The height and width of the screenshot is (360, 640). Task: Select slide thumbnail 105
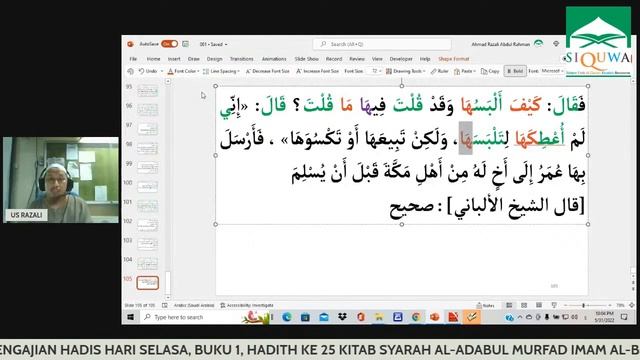click(147, 282)
